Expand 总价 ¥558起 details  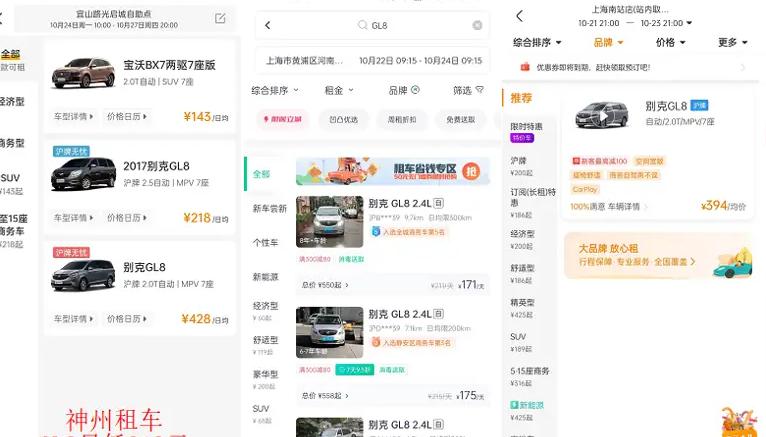(x=325, y=395)
